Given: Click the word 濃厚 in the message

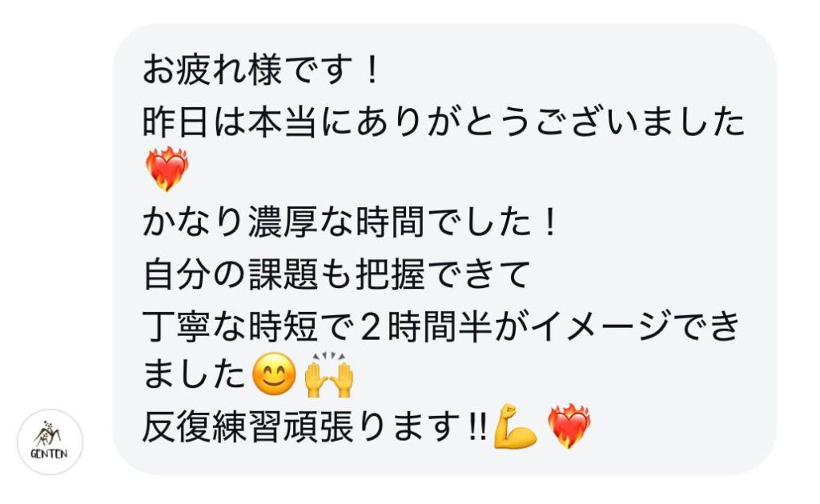Looking at the screenshot, I should (x=283, y=222).
